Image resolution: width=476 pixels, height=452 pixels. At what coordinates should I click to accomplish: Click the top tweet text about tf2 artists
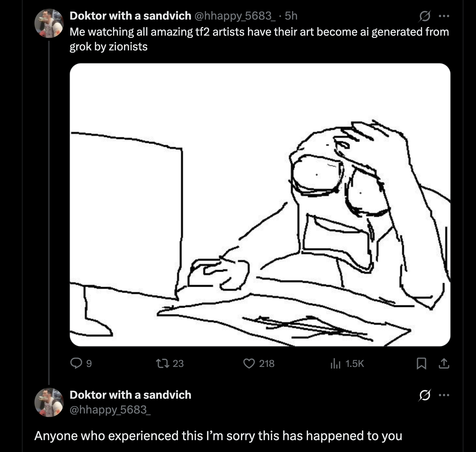259,39
